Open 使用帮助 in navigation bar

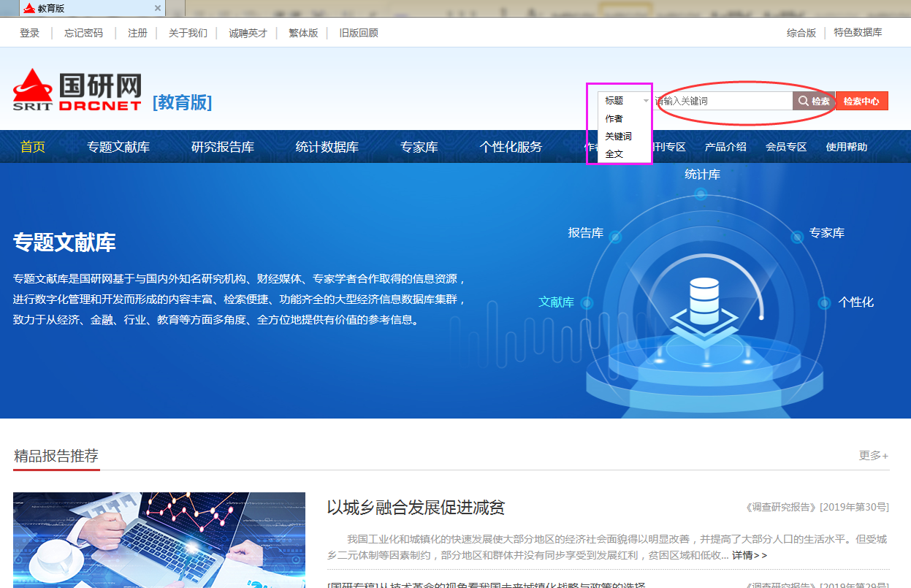click(847, 147)
